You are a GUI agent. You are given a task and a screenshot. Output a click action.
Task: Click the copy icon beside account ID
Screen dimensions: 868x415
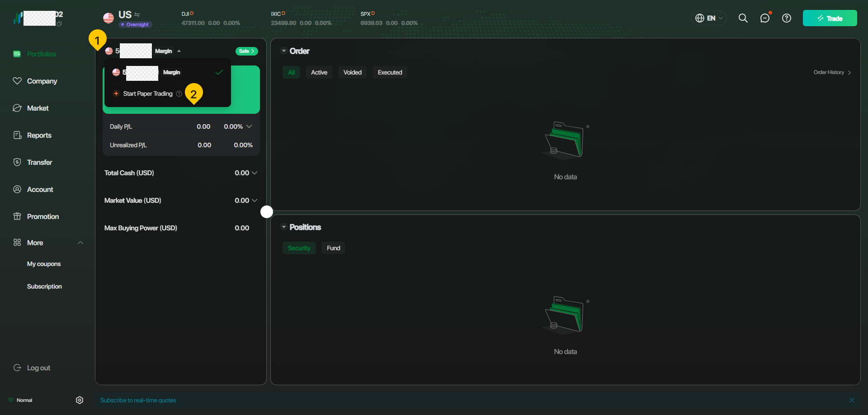59,23
